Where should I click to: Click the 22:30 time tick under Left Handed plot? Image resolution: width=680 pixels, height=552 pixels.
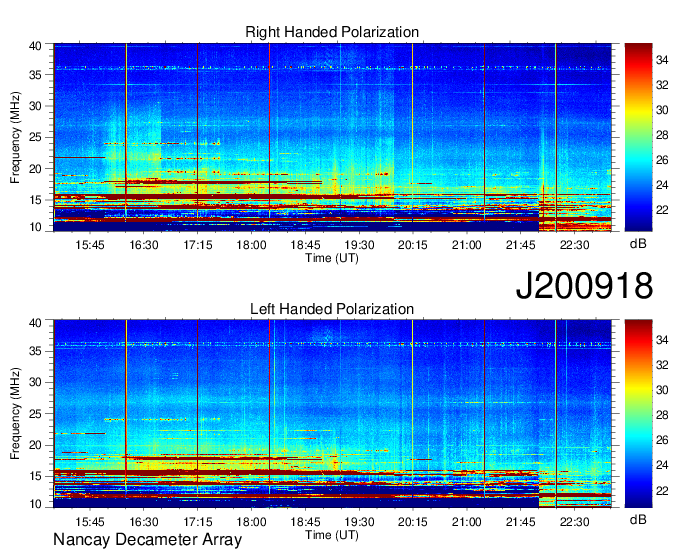[574, 522]
